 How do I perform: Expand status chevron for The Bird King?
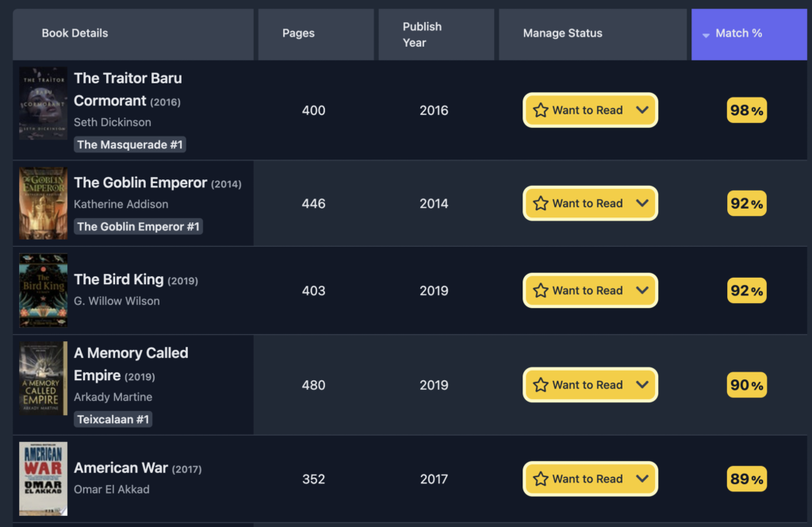[x=642, y=290]
